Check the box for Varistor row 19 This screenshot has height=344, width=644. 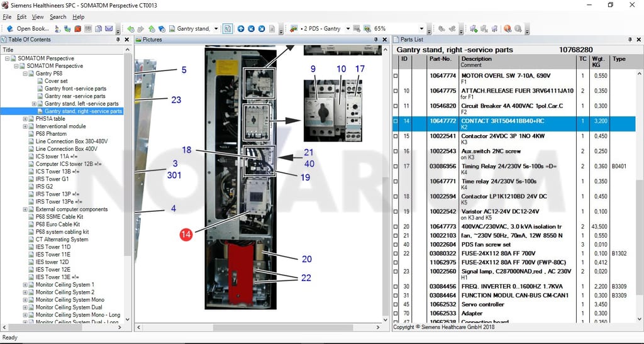coord(396,212)
